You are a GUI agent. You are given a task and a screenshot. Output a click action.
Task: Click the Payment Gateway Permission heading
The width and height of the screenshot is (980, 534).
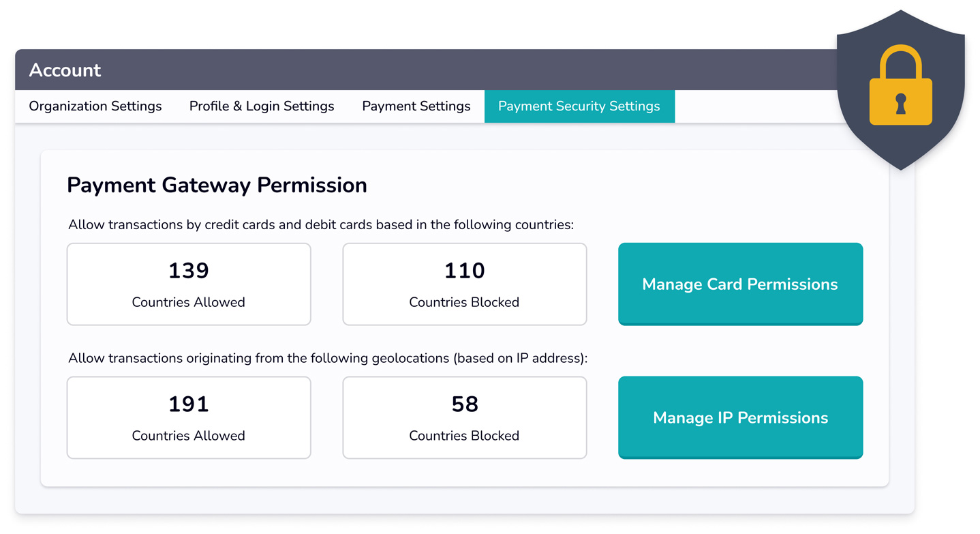coord(217,186)
